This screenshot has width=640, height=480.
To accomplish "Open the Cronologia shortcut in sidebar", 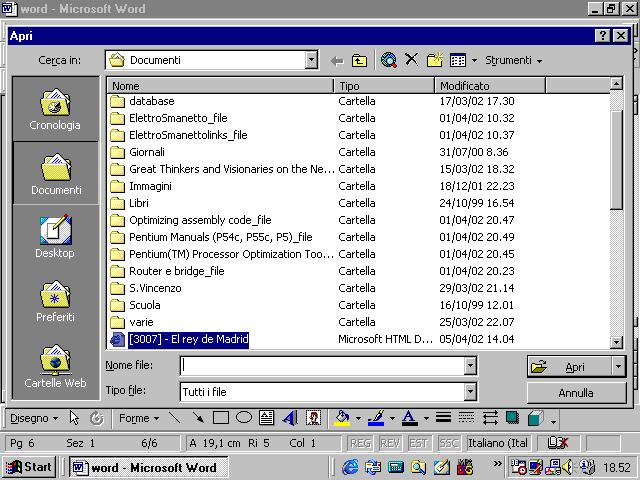I will (55, 109).
